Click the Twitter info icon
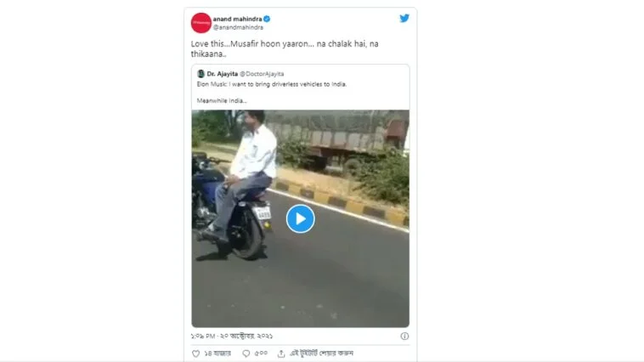The width and height of the screenshot is (644, 362). (404, 337)
